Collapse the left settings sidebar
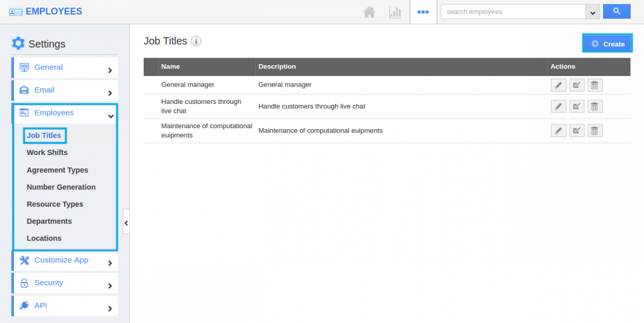 click(x=126, y=222)
